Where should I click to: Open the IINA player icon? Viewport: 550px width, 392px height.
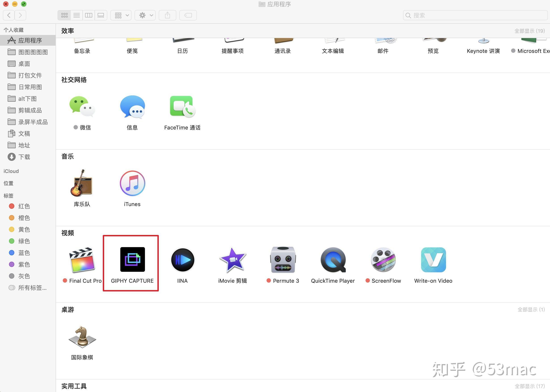(183, 260)
